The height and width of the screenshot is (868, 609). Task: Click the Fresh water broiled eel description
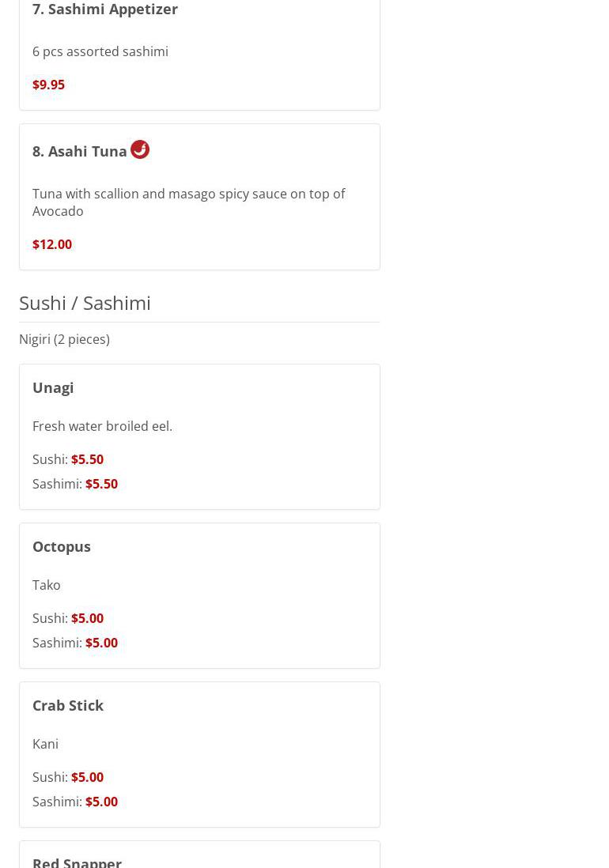(102, 426)
